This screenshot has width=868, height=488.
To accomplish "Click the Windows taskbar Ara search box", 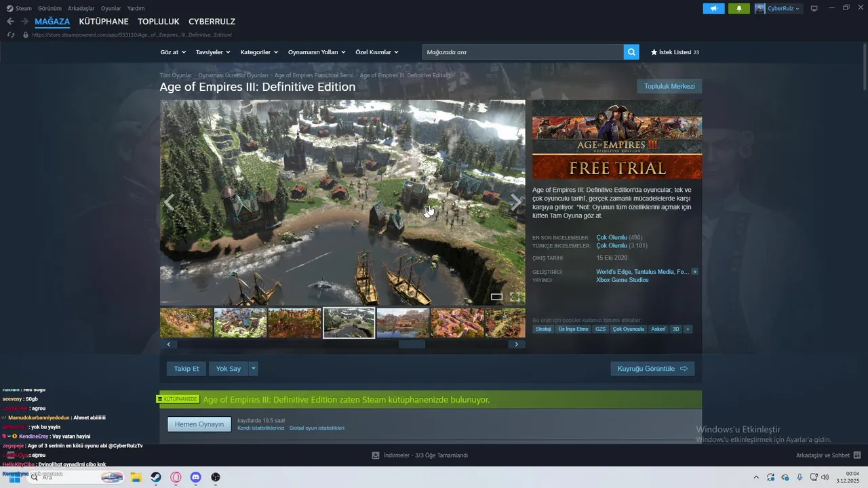I will pos(75,477).
